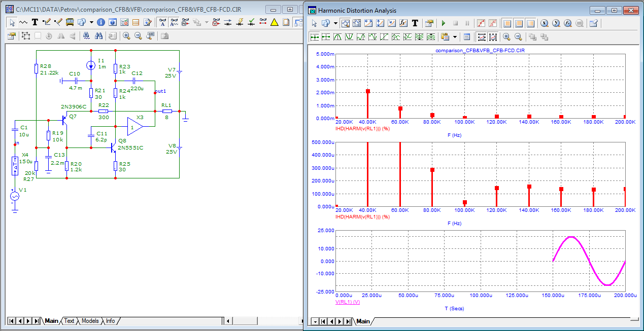Toggle attribute text display (glasses A-wave icon)
Image resolution: width=644 pixels, height=331 pixels.
pos(175,22)
